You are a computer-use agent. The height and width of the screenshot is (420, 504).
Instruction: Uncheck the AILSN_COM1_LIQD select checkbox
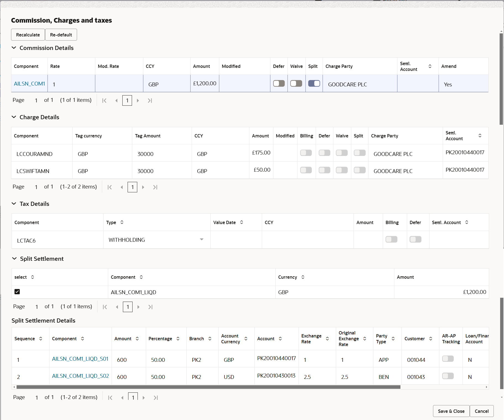tap(17, 292)
